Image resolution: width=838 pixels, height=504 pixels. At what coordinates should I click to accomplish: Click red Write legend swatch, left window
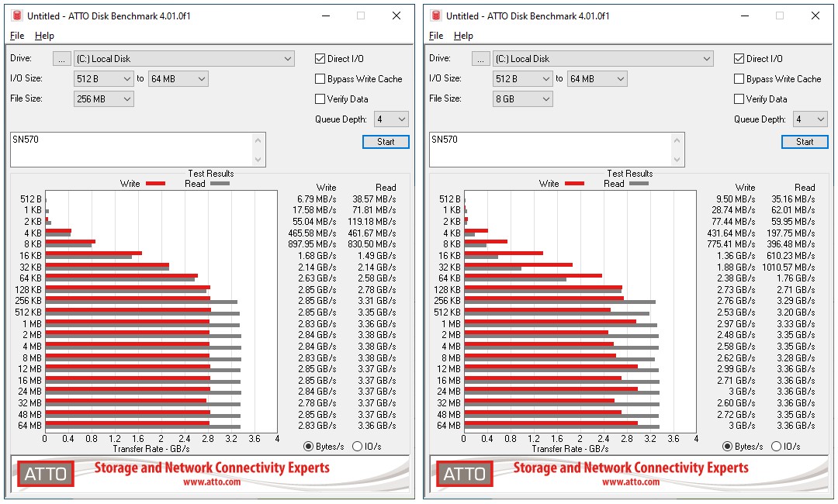[155, 184]
